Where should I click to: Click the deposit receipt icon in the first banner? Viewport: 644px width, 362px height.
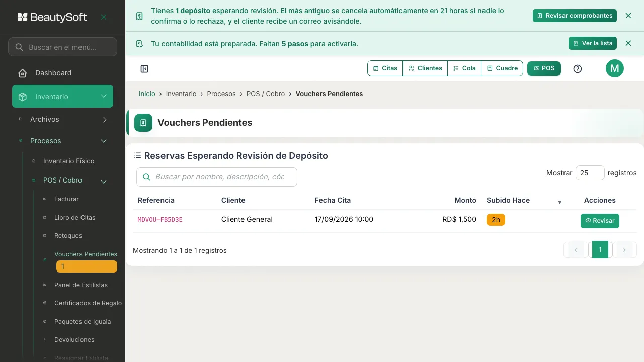(139, 16)
